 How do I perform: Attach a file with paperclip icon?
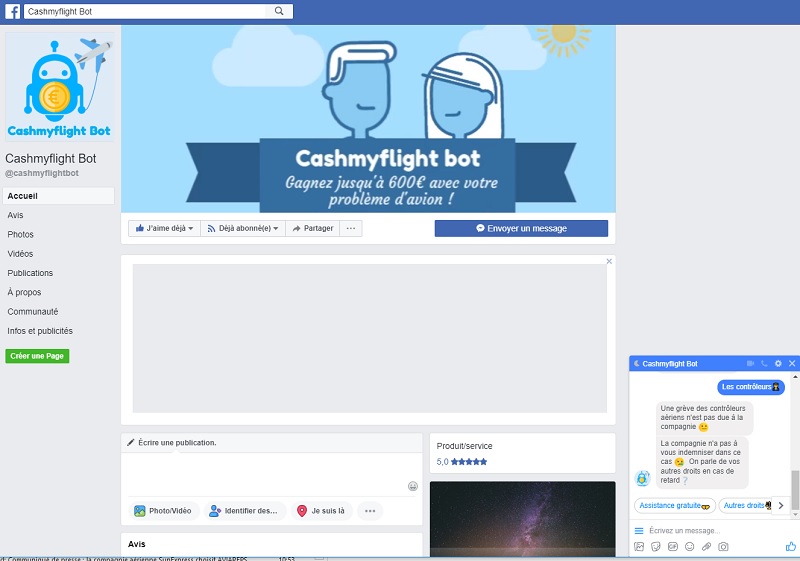click(x=706, y=547)
